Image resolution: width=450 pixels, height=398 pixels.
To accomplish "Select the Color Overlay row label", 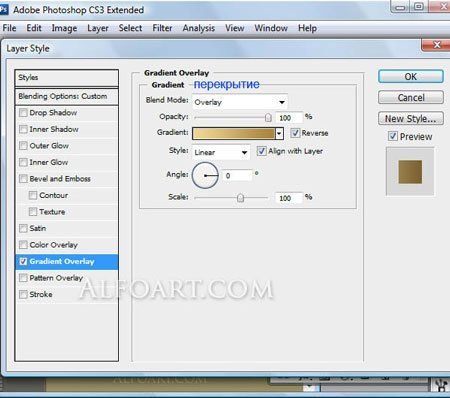I will tap(53, 245).
